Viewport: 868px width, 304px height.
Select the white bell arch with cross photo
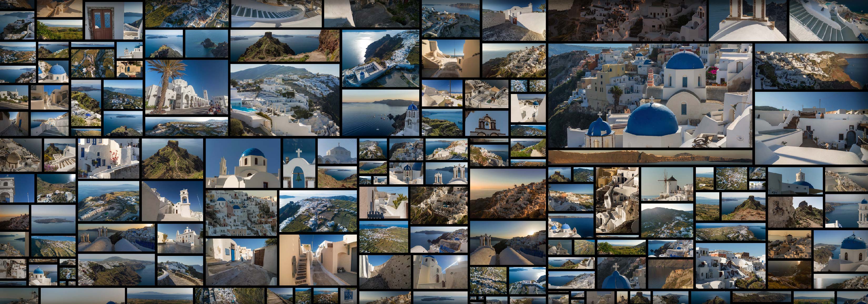click(299, 163)
